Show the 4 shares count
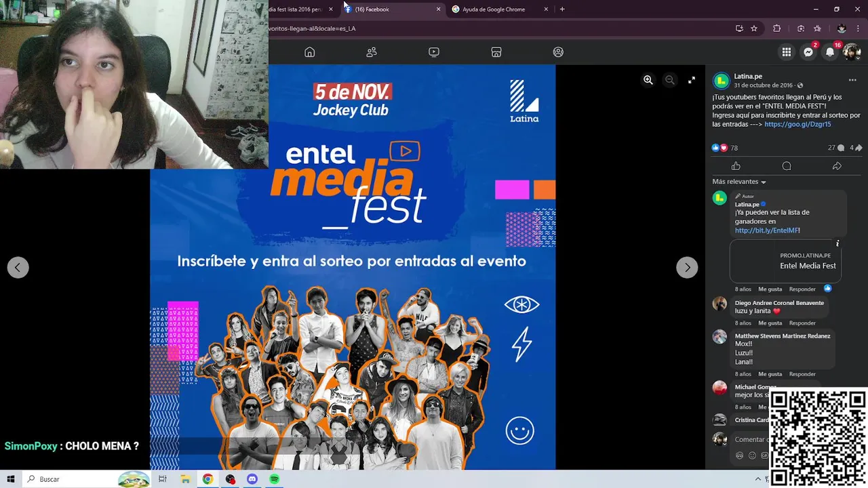This screenshot has height=488, width=868. point(856,148)
